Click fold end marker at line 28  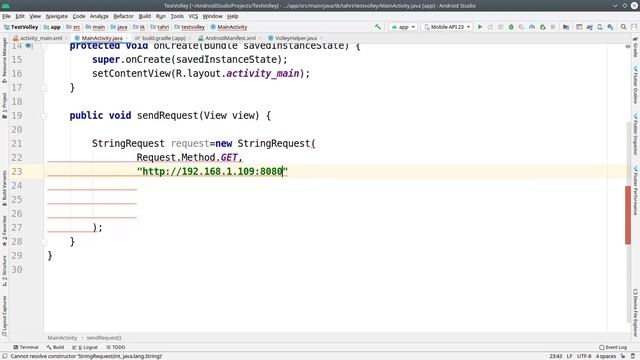click(x=44, y=242)
